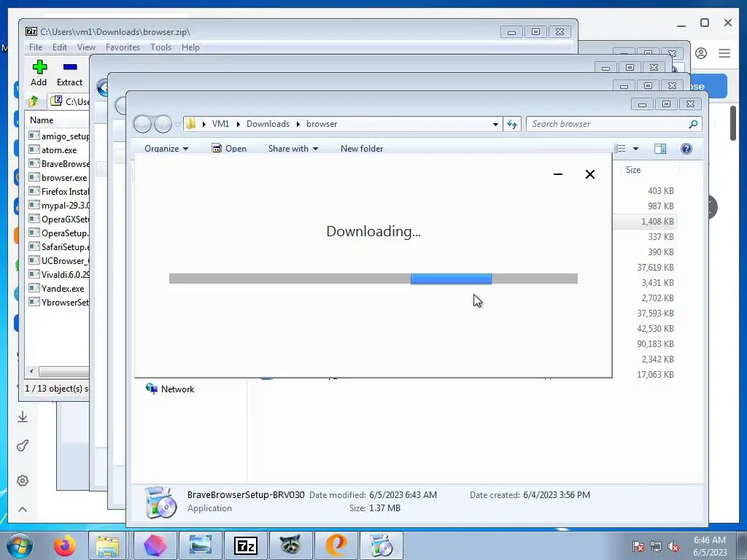Image resolution: width=747 pixels, height=560 pixels.
Task: Select browser.exe in 7-Zip list
Action: [58, 177]
